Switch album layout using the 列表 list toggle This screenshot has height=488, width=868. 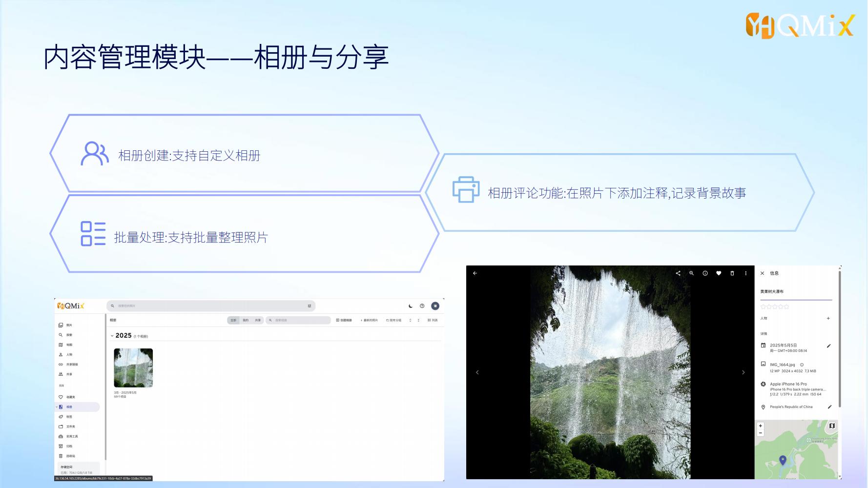(433, 320)
